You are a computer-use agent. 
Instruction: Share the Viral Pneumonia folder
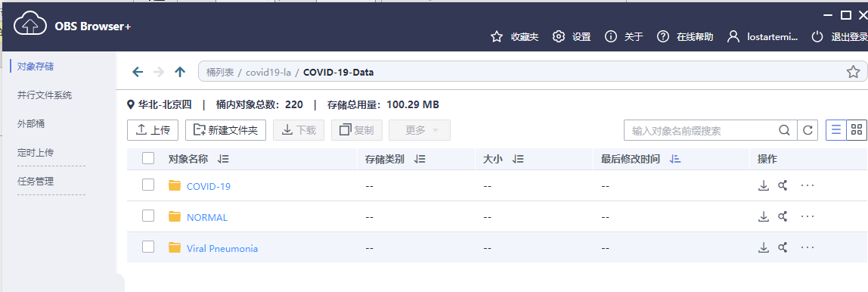pyautogui.click(x=783, y=247)
